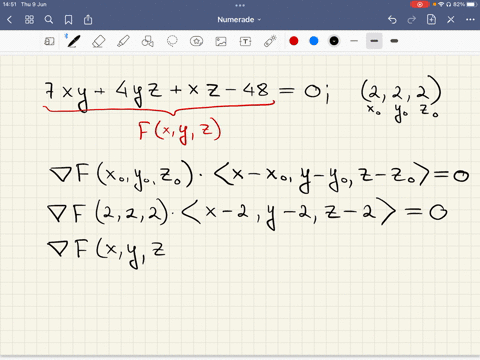Toggle the read-only/zoom window tool
480x360 pixels.
(49, 41)
